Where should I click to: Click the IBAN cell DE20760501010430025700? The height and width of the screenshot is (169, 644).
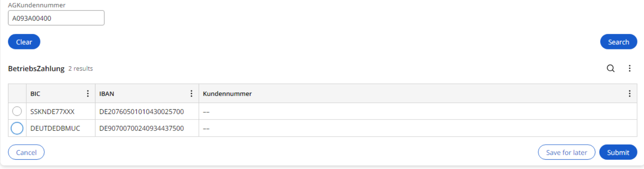[x=142, y=111]
